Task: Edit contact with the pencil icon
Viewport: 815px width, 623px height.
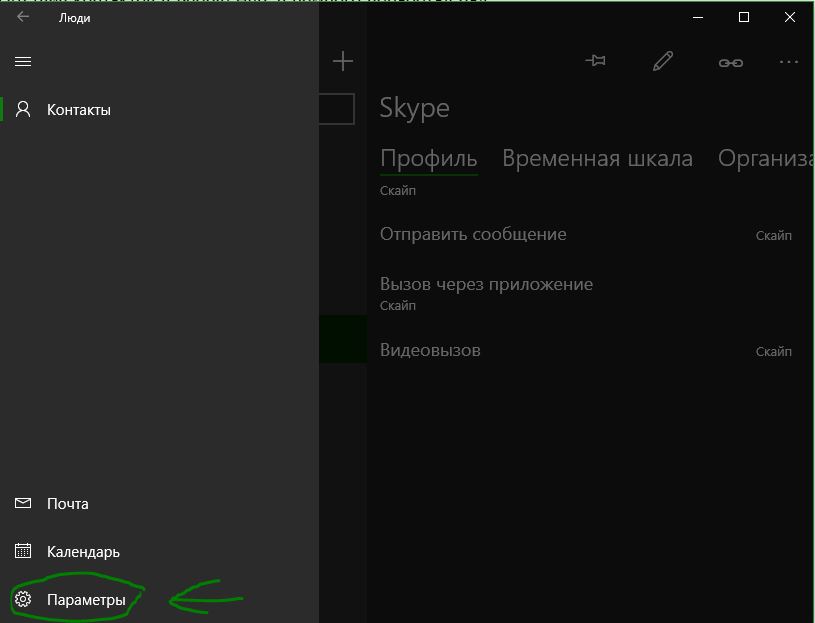Action: [663, 61]
